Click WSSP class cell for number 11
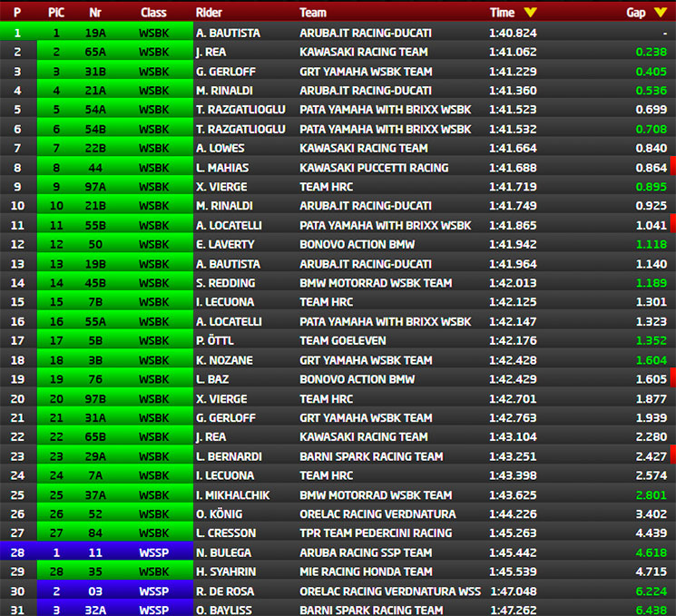Viewport: 676px width, 616px height. (154, 552)
